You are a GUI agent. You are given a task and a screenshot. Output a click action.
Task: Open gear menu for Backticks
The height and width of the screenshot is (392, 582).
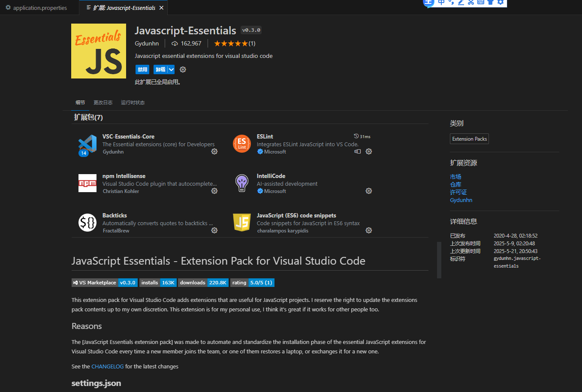[214, 230]
